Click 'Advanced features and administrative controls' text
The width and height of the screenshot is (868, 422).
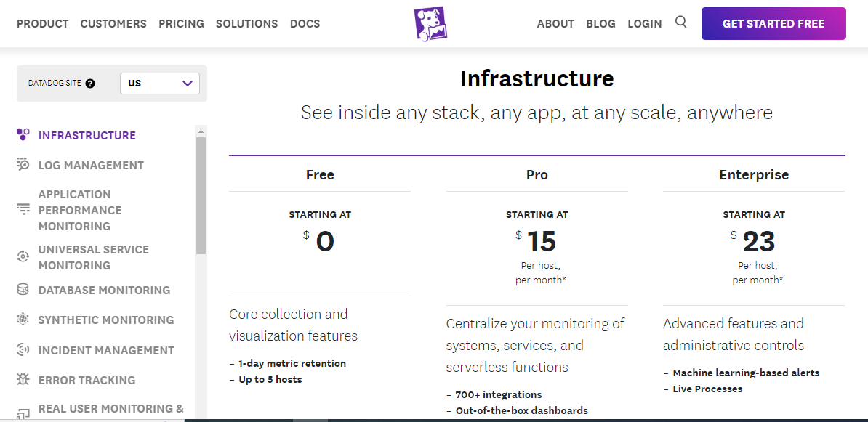tap(734, 334)
